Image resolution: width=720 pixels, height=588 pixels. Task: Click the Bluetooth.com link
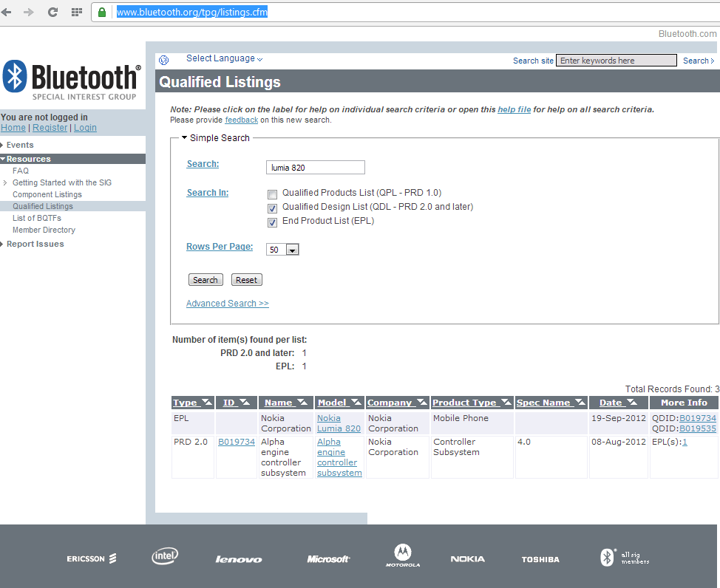pos(687,33)
